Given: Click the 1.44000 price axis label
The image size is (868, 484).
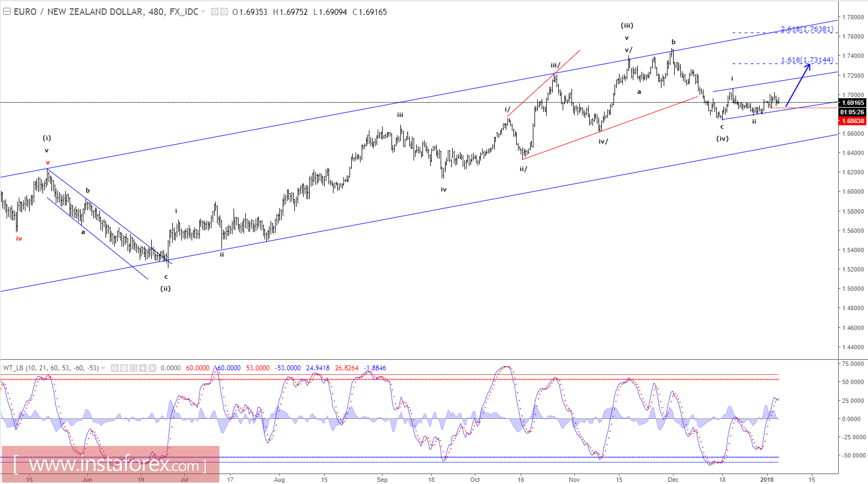Looking at the screenshot, I should click(853, 347).
